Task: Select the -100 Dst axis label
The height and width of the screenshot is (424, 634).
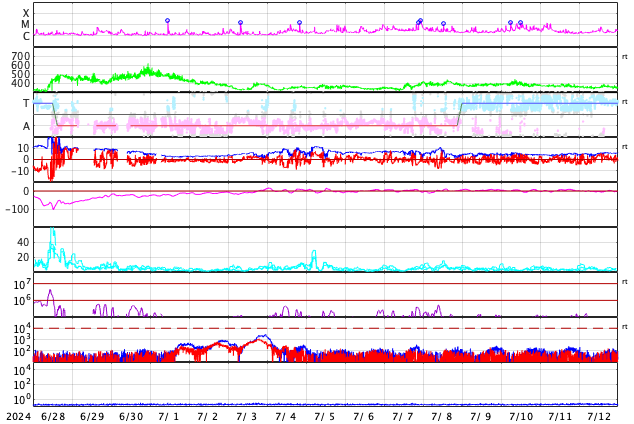Action: pos(18,209)
